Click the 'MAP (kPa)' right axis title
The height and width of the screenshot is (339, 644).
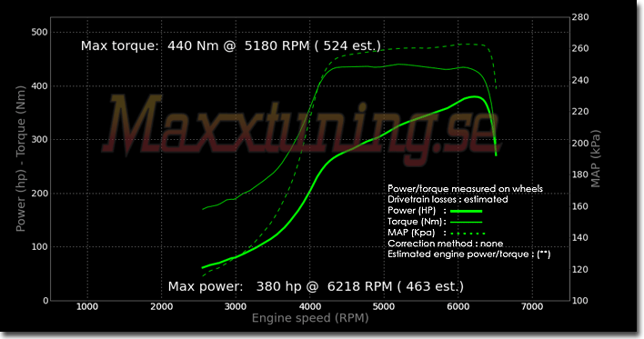595,159
